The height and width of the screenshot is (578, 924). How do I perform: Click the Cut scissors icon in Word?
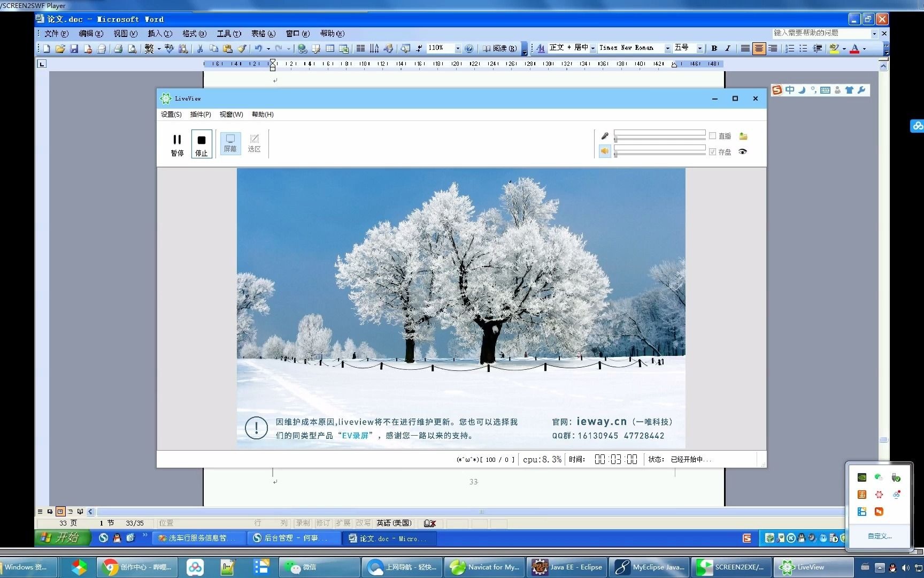[x=200, y=49]
